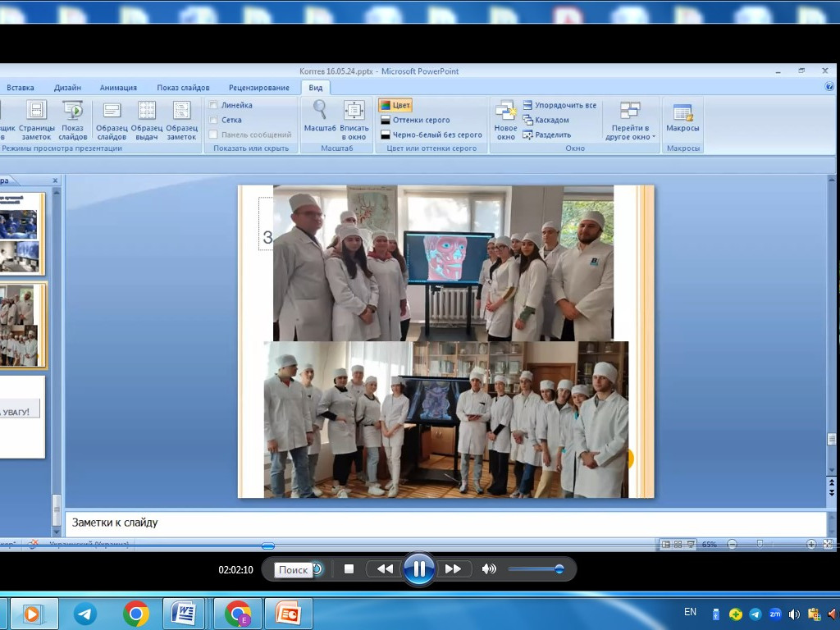840x630 pixels.
Task: Open Telegram from the taskbar
Action: (85, 614)
